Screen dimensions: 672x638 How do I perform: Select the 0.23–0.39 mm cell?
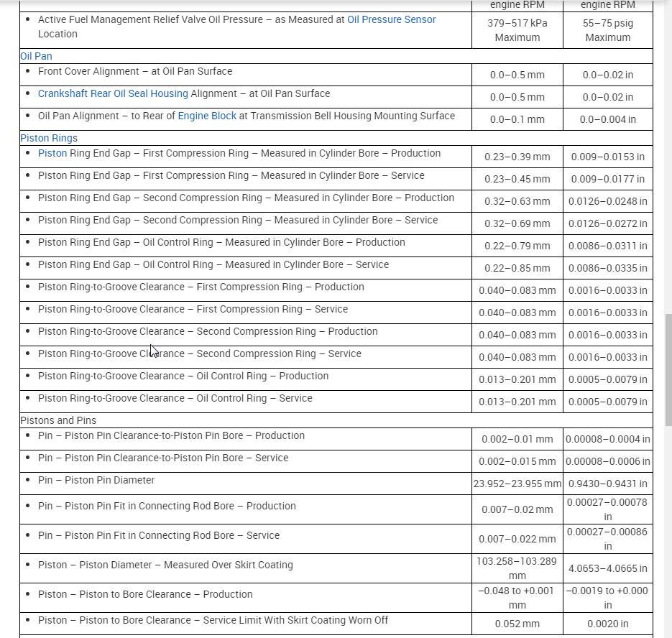point(517,157)
